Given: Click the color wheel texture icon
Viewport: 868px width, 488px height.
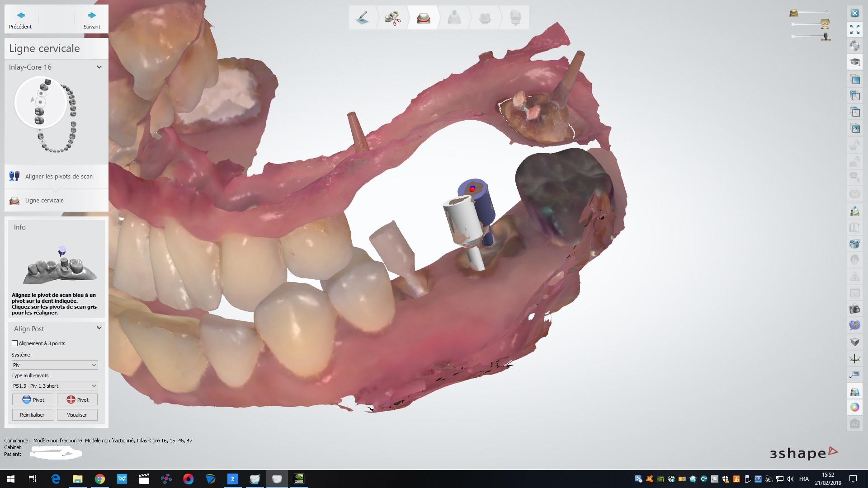Looking at the screenshot, I should coord(854,407).
